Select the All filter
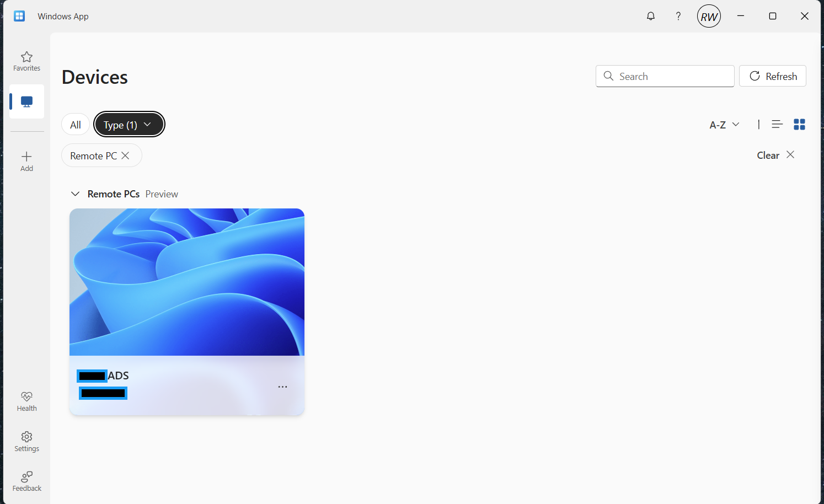Image resolution: width=824 pixels, height=504 pixels. click(x=76, y=125)
